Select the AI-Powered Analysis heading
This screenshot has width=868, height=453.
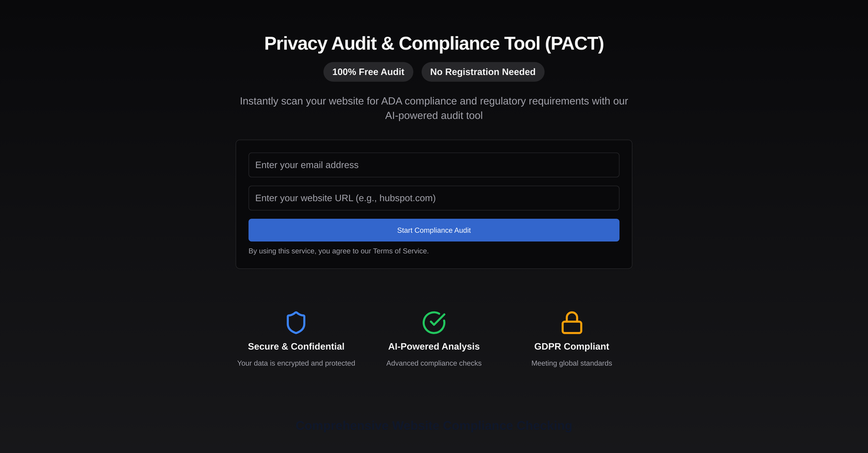point(434,346)
